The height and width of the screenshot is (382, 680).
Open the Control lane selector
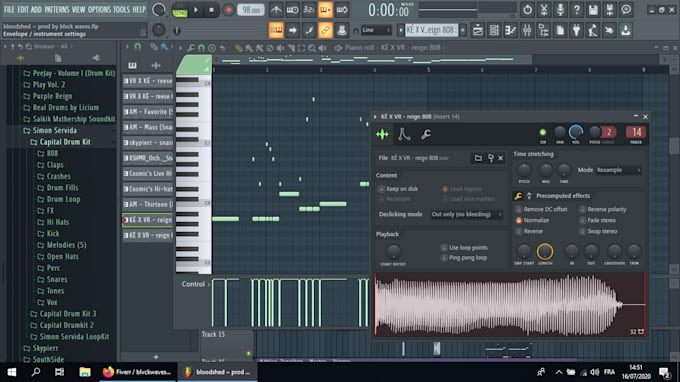pos(195,284)
